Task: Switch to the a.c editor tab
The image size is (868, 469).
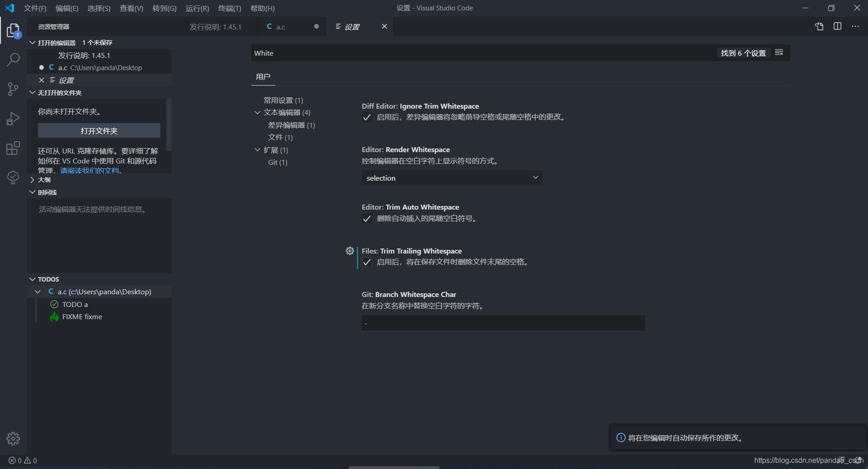Action: click(292, 27)
